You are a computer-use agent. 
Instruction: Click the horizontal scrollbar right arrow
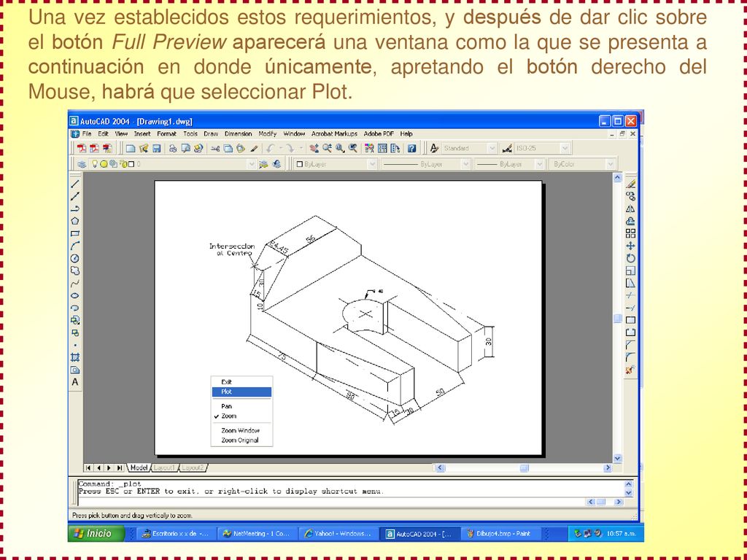(x=608, y=468)
